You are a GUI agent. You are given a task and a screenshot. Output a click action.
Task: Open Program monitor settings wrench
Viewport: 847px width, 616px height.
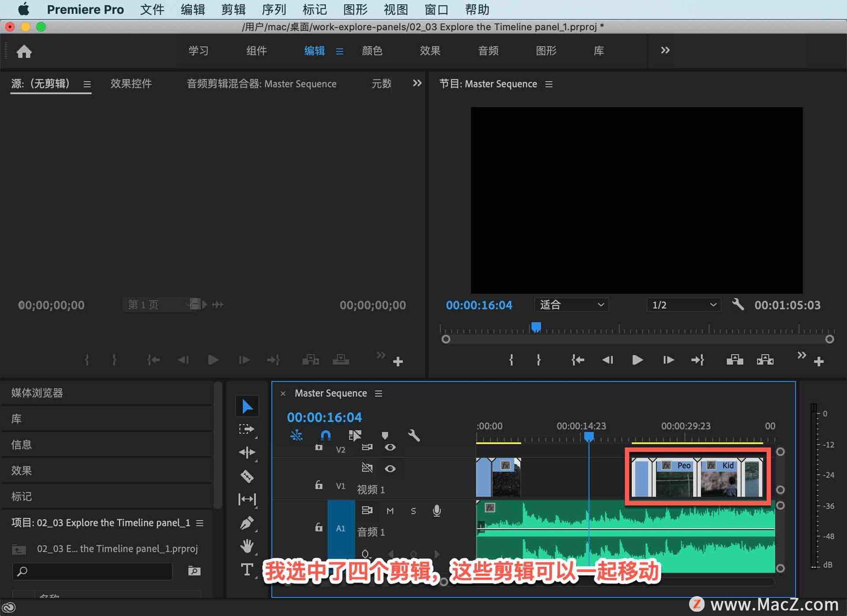click(x=738, y=304)
